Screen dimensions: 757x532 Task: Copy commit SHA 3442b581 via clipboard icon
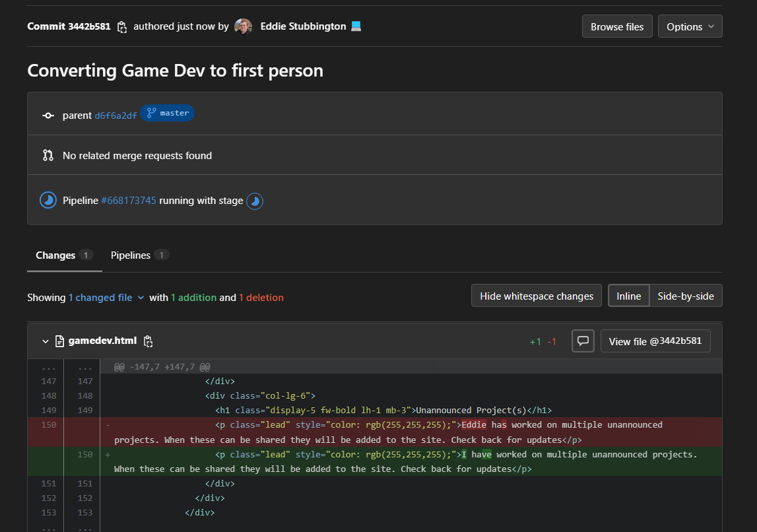coord(122,27)
